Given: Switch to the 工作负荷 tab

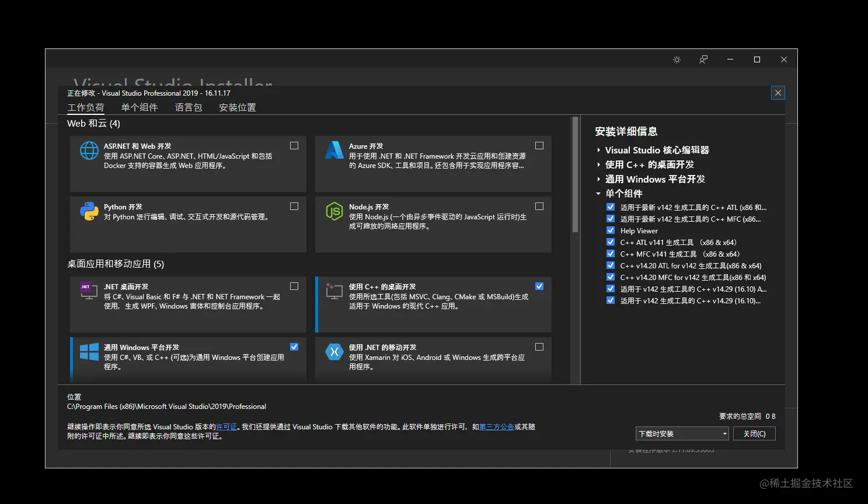Looking at the screenshot, I should [86, 107].
